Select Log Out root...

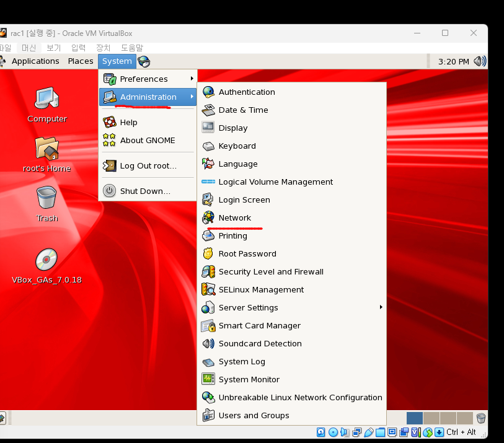coord(148,166)
